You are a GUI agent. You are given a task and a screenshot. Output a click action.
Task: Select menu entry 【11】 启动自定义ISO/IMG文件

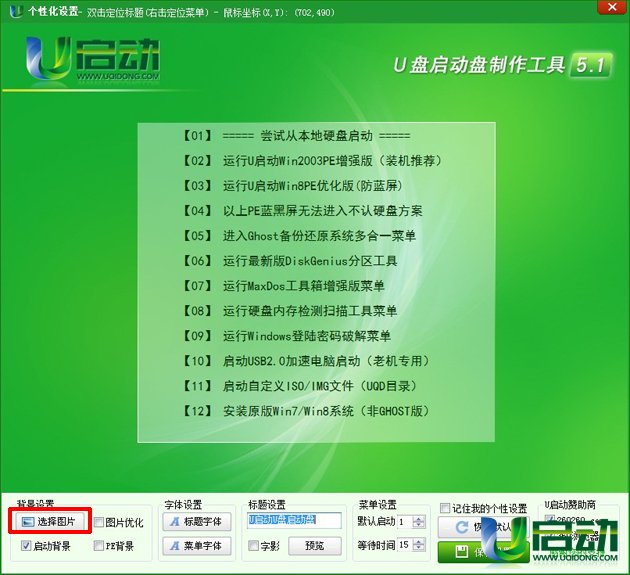pyautogui.click(x=299, y=386)
